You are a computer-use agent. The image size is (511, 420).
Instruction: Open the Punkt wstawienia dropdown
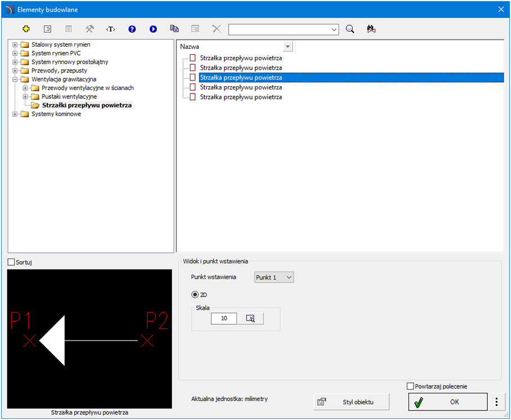[x=274, y=278]
